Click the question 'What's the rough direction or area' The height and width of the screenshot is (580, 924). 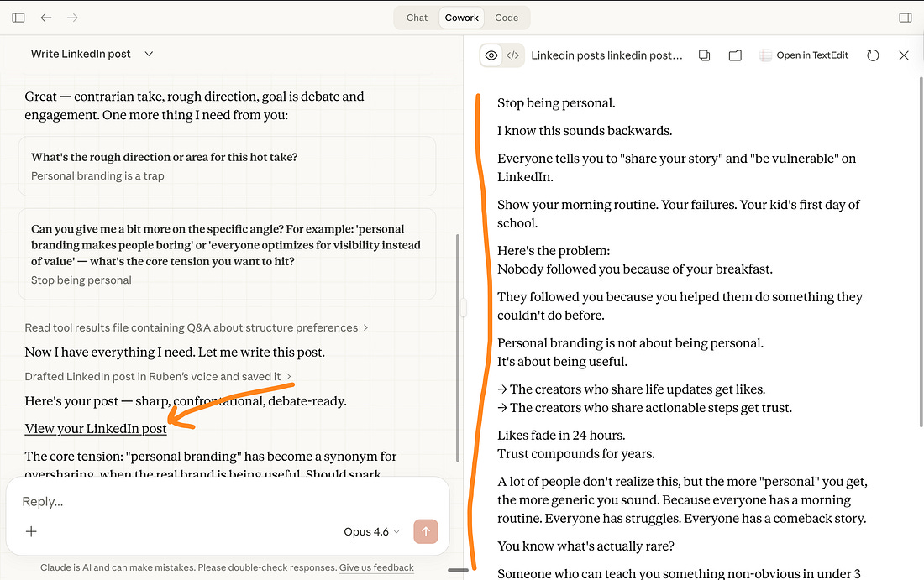pos(164,157)
